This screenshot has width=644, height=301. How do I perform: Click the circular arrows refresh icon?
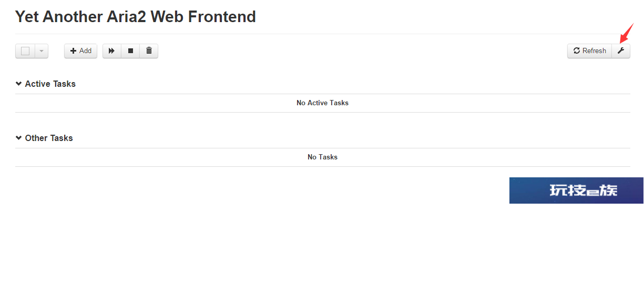pyautogui.click(x=577, y=51)
